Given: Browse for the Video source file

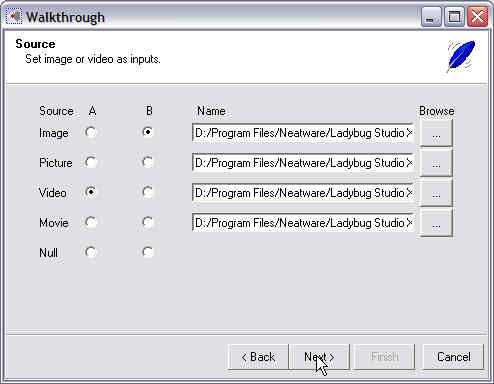Looking at the screenshot, I should pyautogui.click(x=436, y=193).
